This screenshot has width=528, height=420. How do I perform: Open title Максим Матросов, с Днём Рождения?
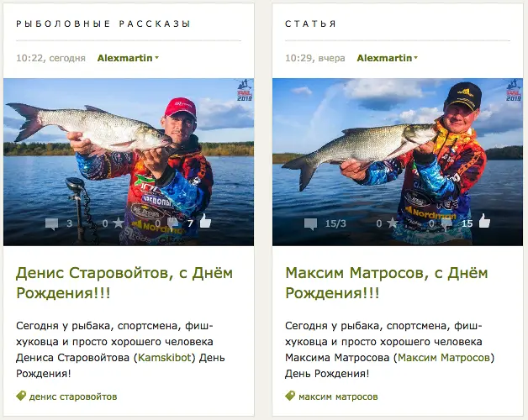coord(387,283)
